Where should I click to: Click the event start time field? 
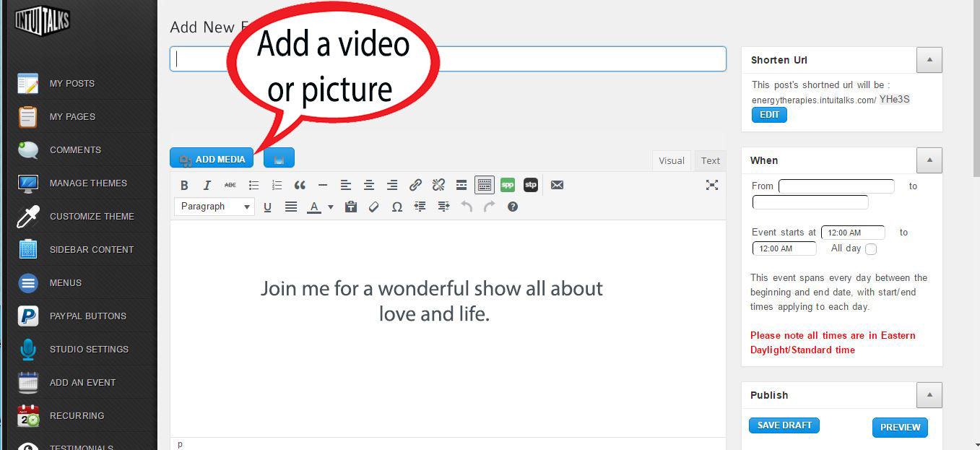pos(853,233)
